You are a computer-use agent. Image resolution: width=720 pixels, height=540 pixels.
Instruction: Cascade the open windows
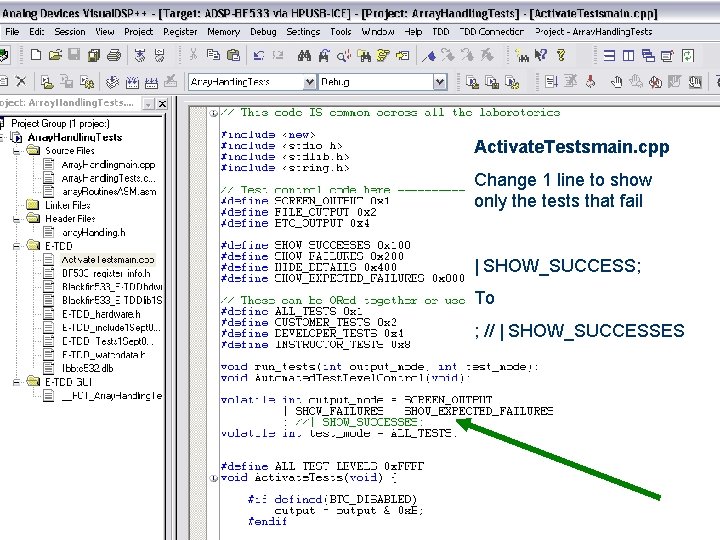coord(648,56)
